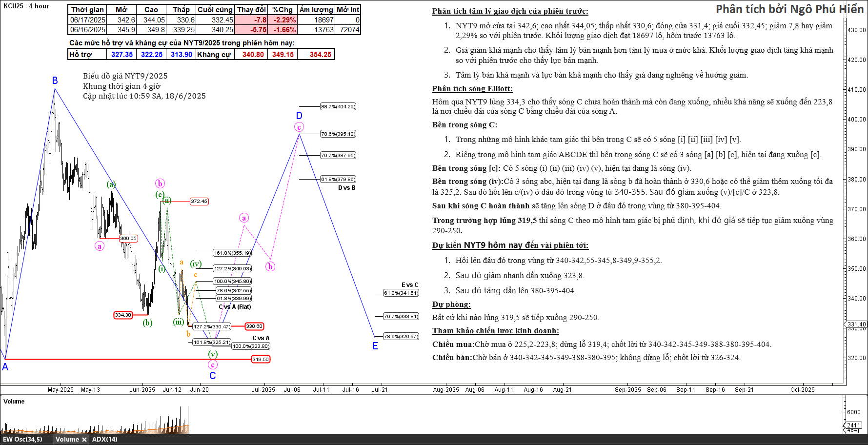Click the KCU25 - 4 hour chart title
Screen dimensions: 868x445
click(26, 6)
